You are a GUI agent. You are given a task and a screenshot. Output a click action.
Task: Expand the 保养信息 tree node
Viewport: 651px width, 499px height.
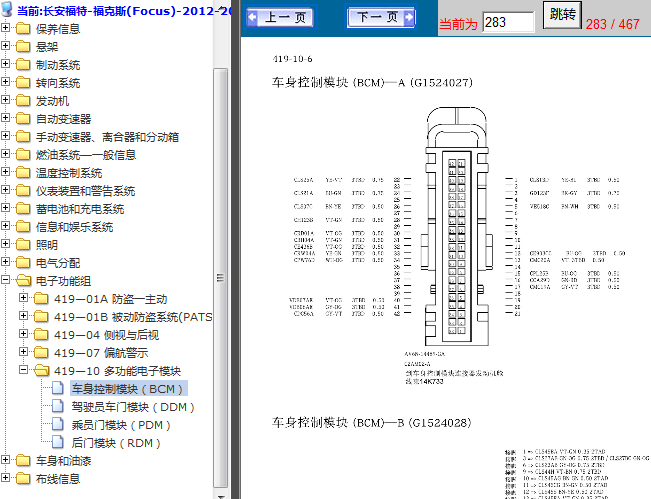5,27
